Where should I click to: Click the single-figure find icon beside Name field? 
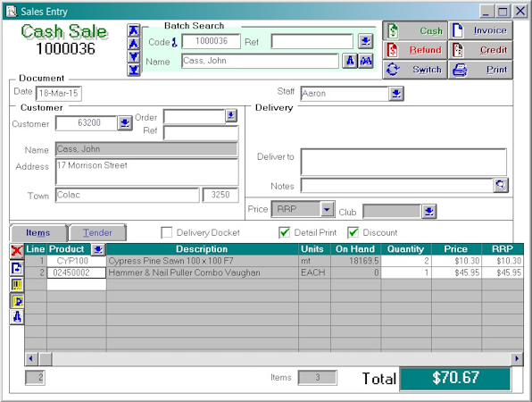tap(350, 61)
